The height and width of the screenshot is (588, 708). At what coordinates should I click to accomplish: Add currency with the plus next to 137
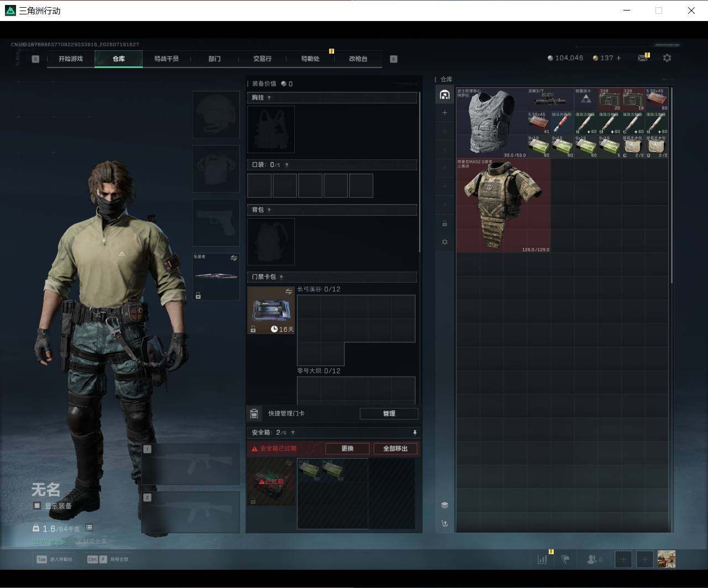coord(618,58)
